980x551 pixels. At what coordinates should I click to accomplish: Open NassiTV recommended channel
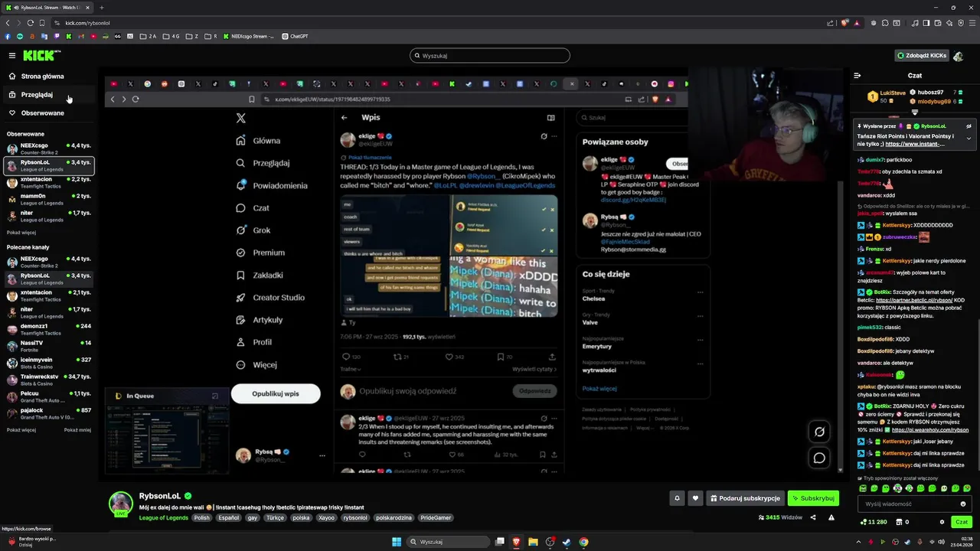tap(49, 346)
